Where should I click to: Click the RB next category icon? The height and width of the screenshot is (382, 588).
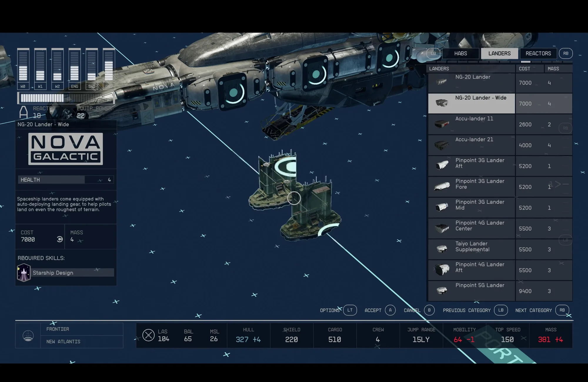(562, 310)
